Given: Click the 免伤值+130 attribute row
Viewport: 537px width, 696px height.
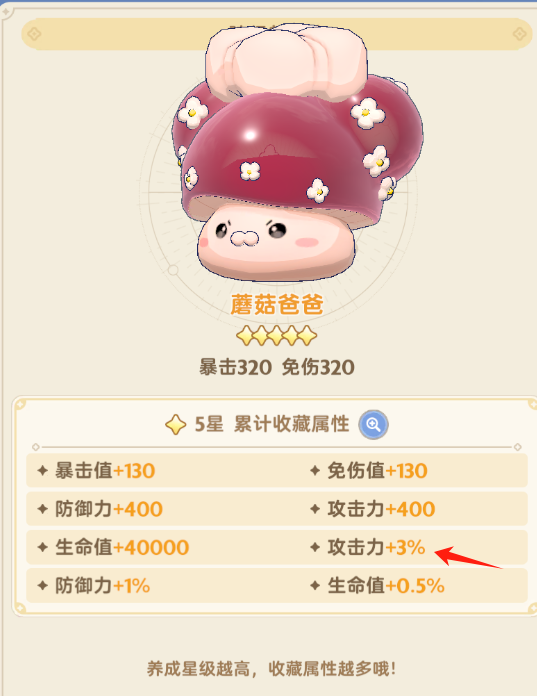Looking at the screenshot, I should [369, 471].
